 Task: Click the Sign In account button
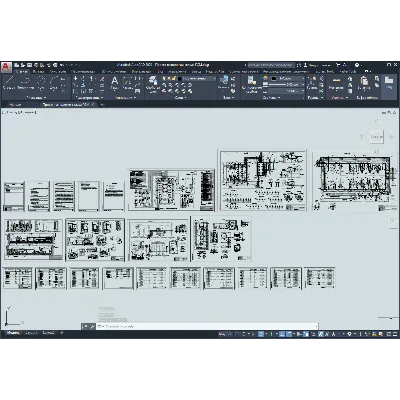click(318, 65)
